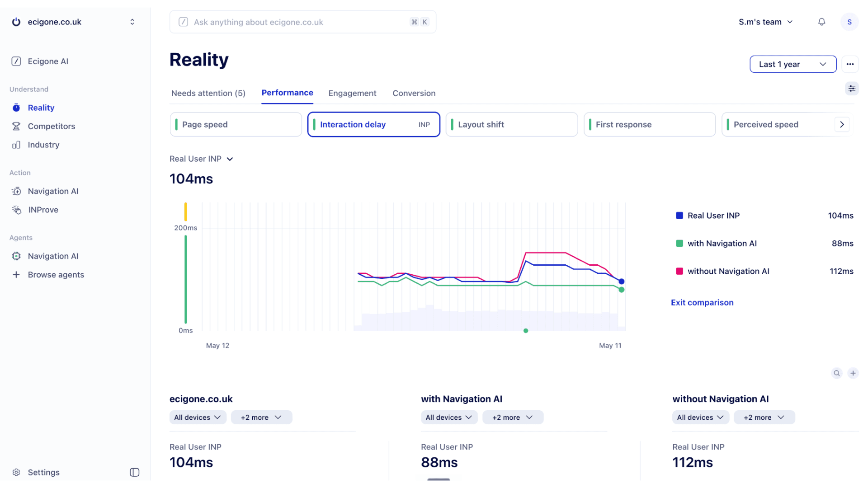Screen dimensions: 868x488
Task: Click the blue end-point marker on chart
Action: point(621,282)
